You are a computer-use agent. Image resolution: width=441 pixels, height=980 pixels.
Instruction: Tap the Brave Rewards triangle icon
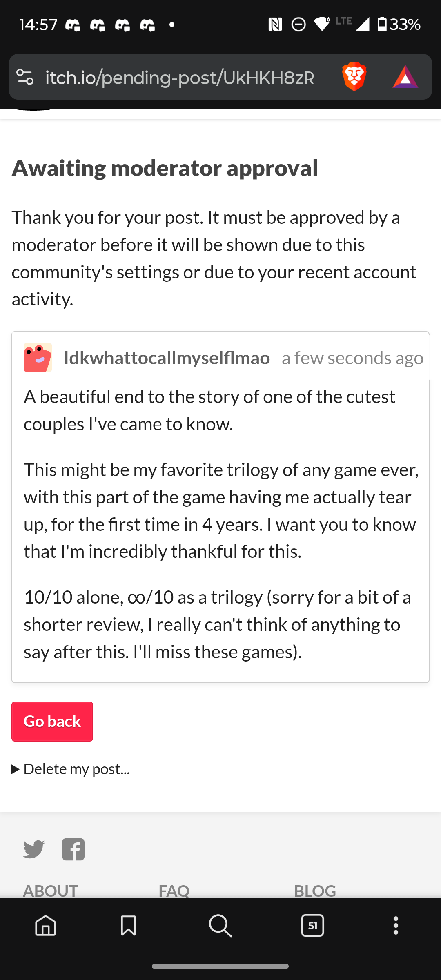[405, 77]
